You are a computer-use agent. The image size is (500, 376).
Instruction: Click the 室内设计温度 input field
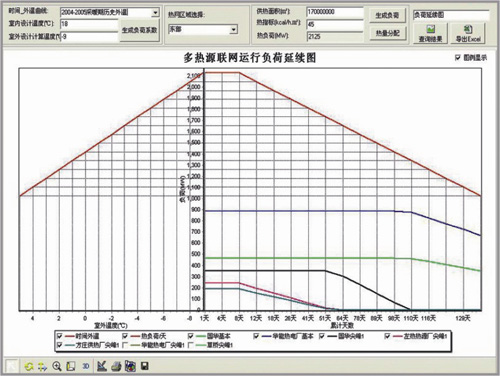pos(89,24)
